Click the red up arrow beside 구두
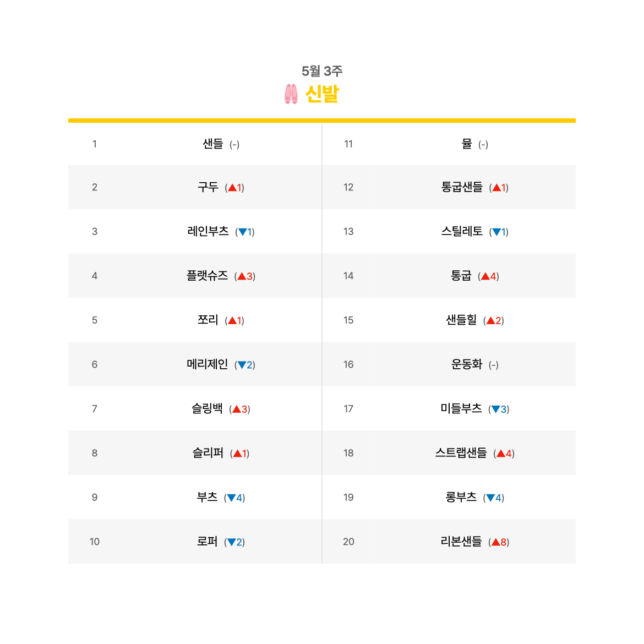The height and width of the screenshot is (644, 644). coord(232,188)
